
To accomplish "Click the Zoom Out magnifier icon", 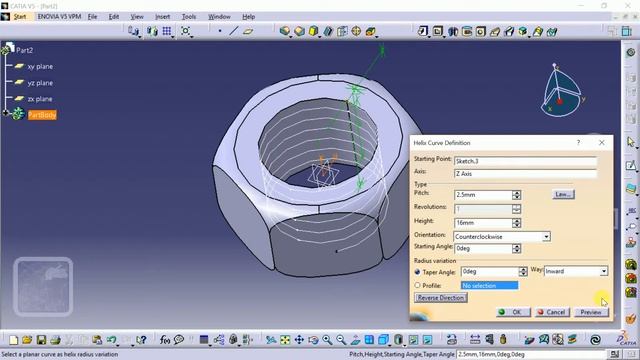I will [x=341, y=340].
